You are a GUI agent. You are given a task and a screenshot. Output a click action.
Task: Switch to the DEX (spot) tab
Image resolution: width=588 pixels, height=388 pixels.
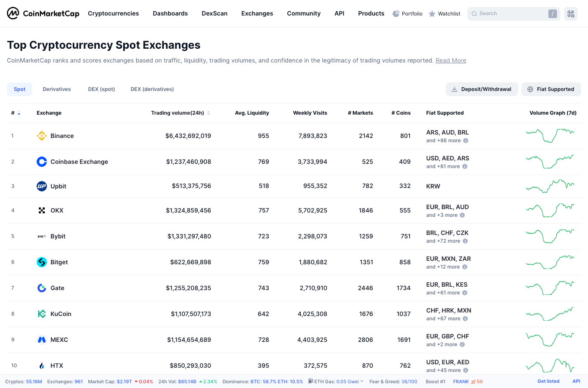101,89
